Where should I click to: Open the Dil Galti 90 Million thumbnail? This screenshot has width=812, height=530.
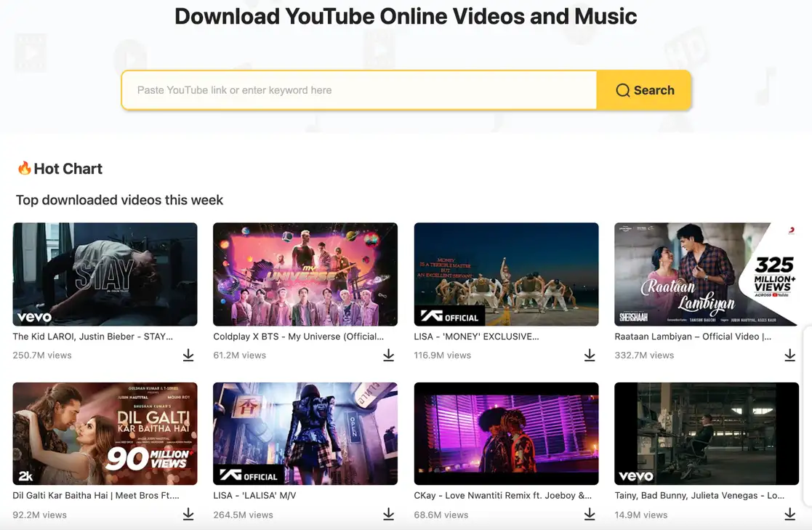pos(105,433)
